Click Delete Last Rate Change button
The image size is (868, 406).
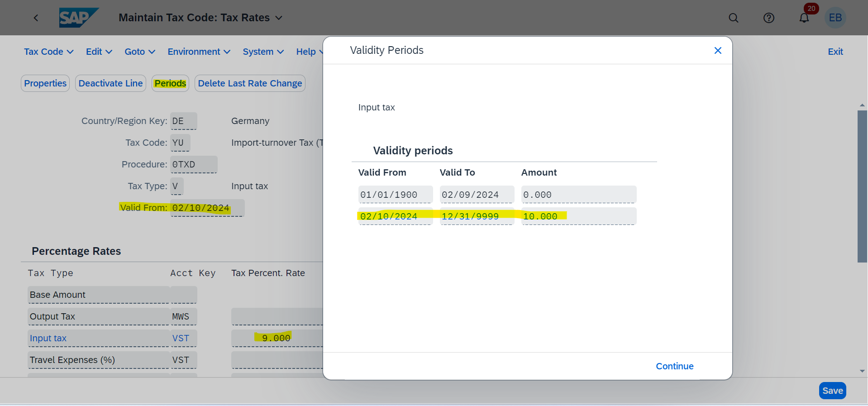click(x=250, y=83)
